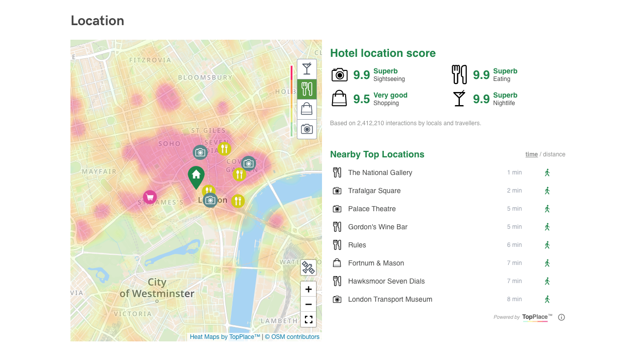
Task: Click shopping bag icon beside Fortnum & Mason
Action: point(337,263)
